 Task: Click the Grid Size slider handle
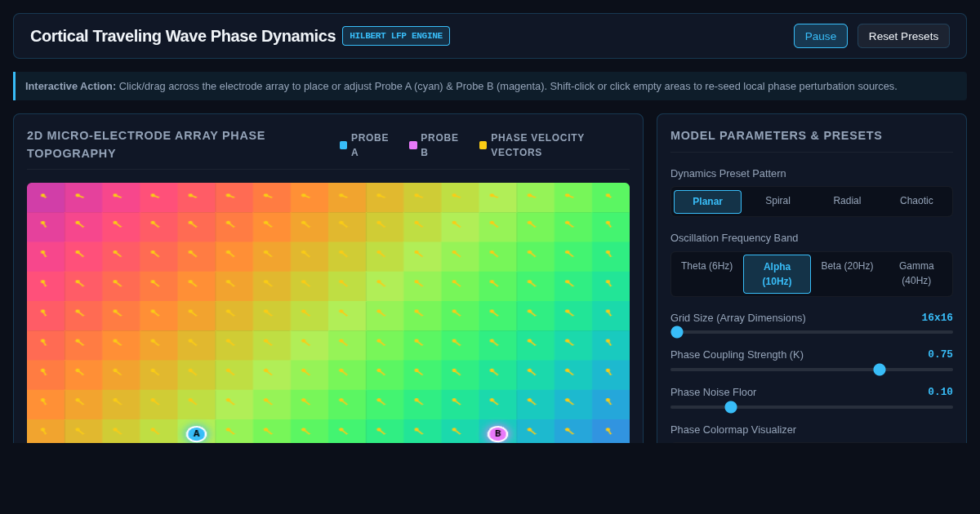[x=677, y=332]
